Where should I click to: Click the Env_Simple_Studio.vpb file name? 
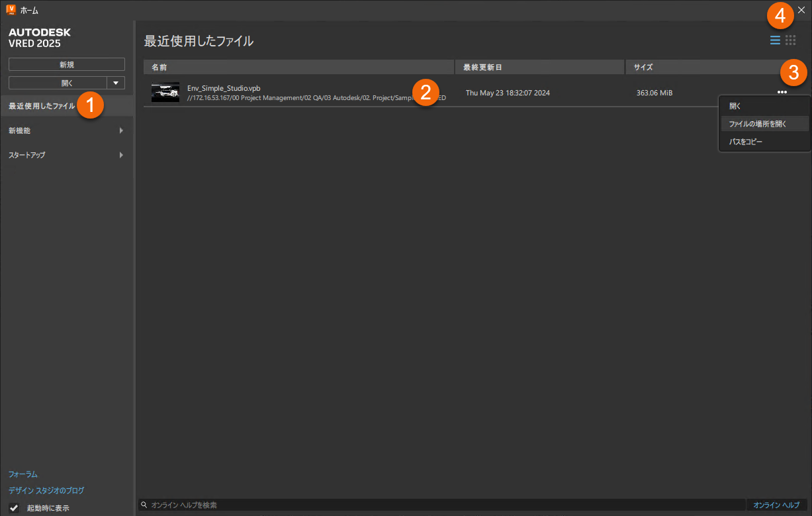224,88
